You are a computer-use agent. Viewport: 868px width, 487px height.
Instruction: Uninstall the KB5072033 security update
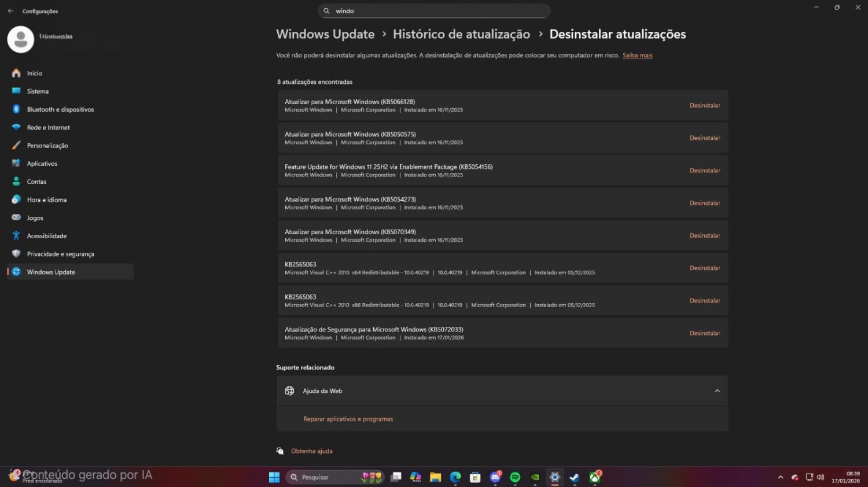tap(705, 333)
